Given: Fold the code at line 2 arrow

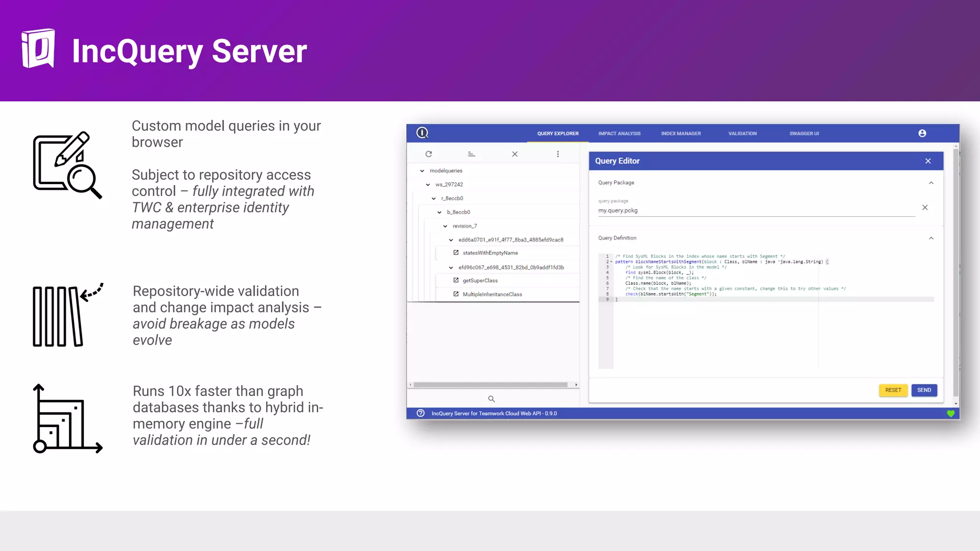Looking at the screenshot, I should (611, 262).
